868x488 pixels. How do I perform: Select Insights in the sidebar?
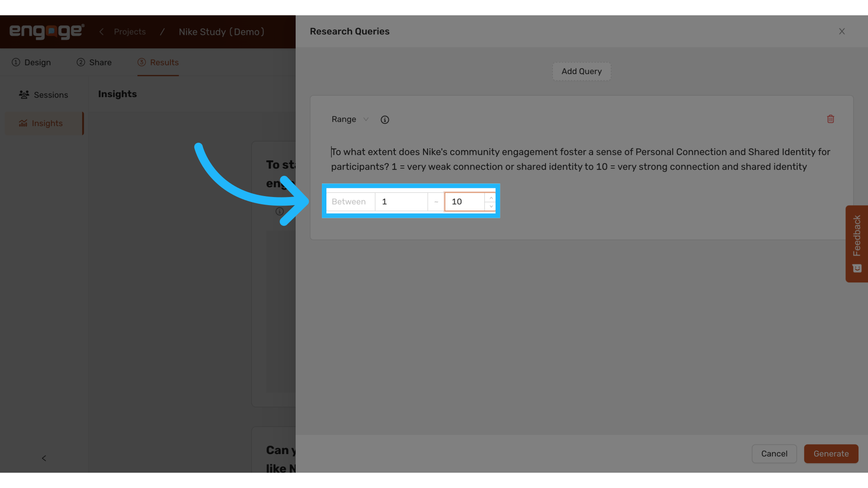coord(44,123)
